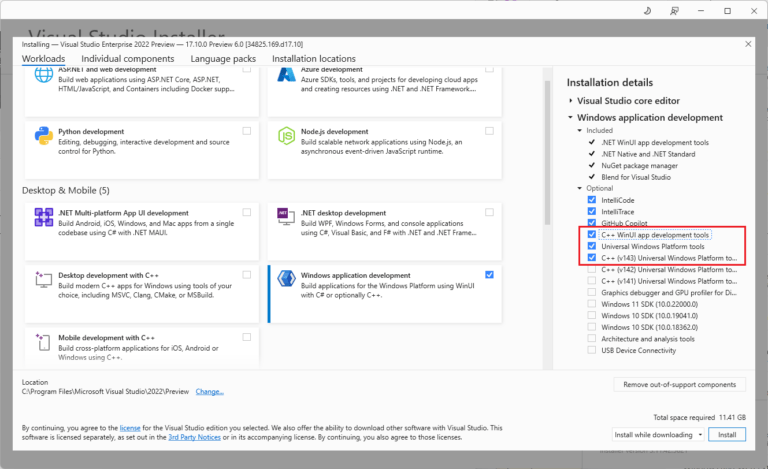This screenshot has height=469, width=768.
Task: Collapse the Included components list
Action: point(580,131)
